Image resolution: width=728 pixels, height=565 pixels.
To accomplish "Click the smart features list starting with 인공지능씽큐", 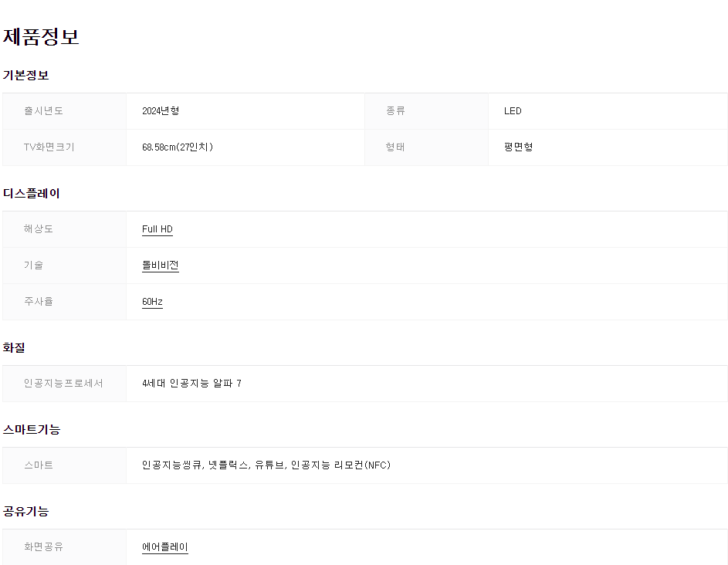I will [266, 465].
